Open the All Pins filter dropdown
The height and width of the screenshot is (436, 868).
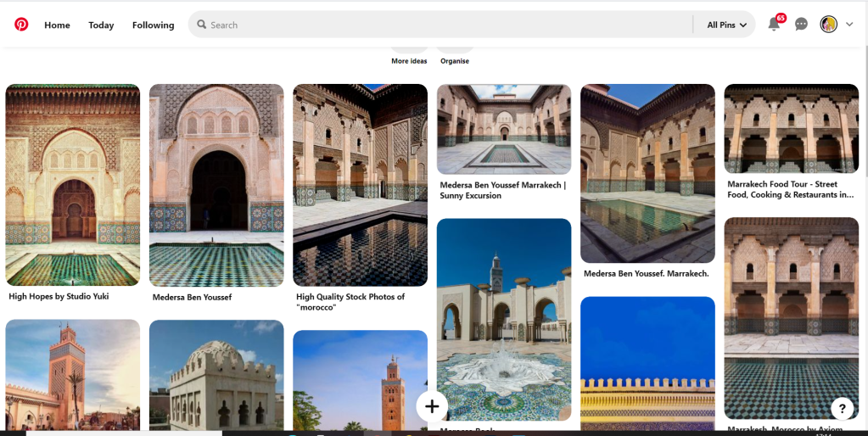(726, 25)
